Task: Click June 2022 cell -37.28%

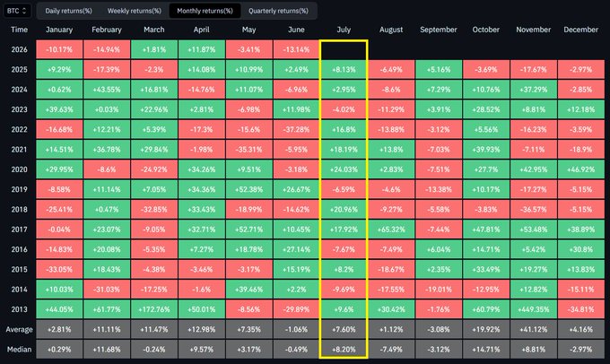Action: tap(296, 129)
